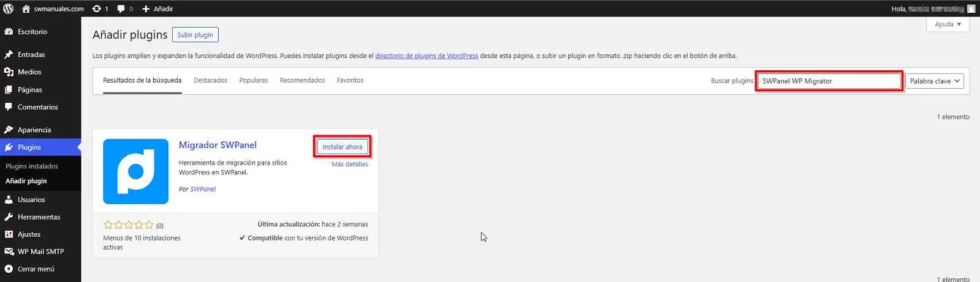
Task: Click Instalar ahora for Migrador SWPanel
Action: click(342, 147)
